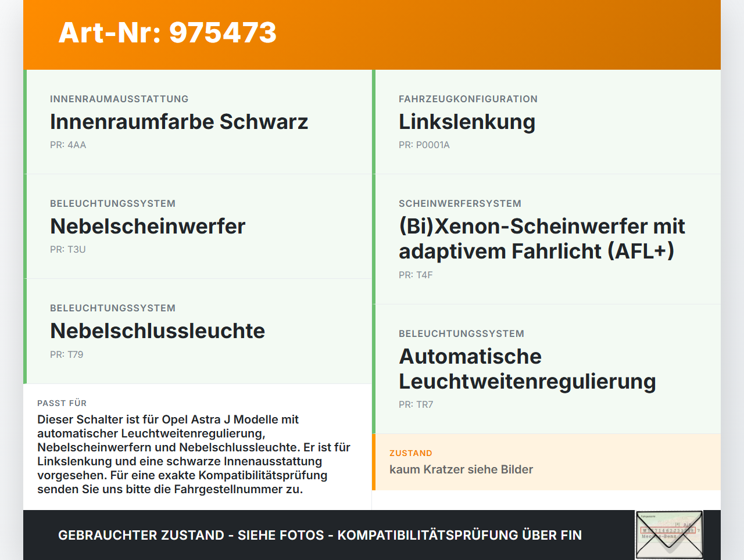
Task: Click the FAHRZEUGKONFIGURATION section label
Action: tap(467, 99)
